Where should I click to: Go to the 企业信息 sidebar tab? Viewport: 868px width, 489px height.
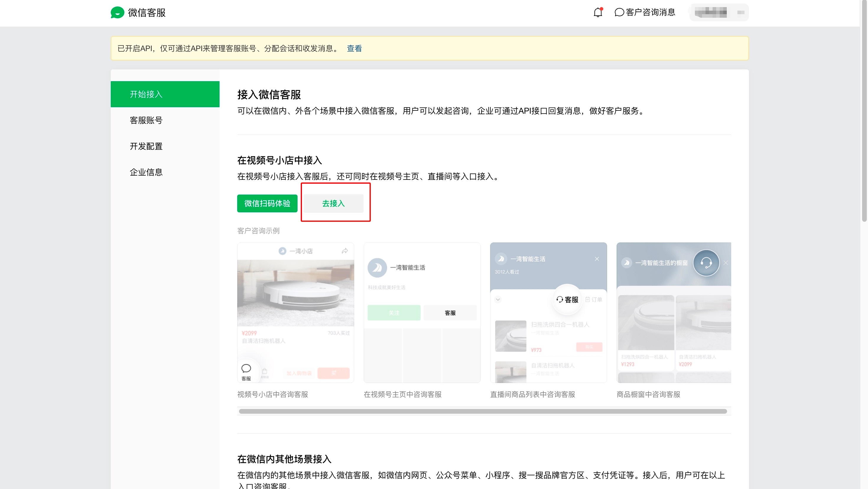pos(165,172)
